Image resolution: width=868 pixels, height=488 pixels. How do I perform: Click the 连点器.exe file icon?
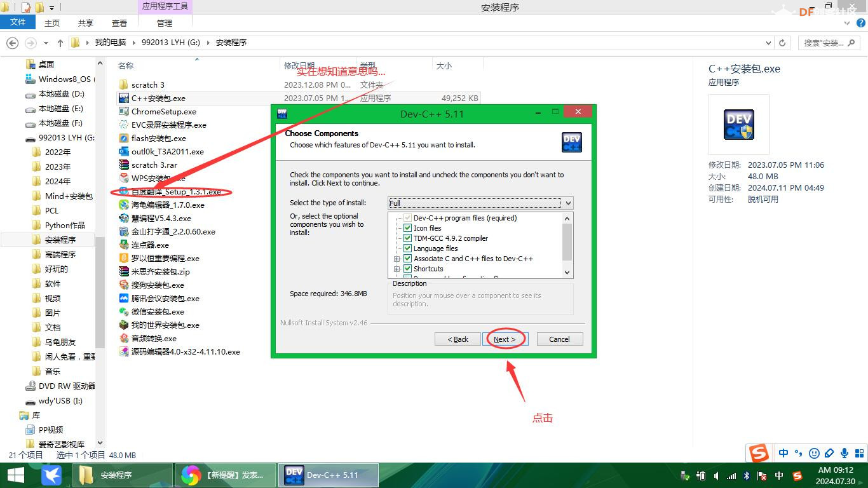[x=124, y=245]
